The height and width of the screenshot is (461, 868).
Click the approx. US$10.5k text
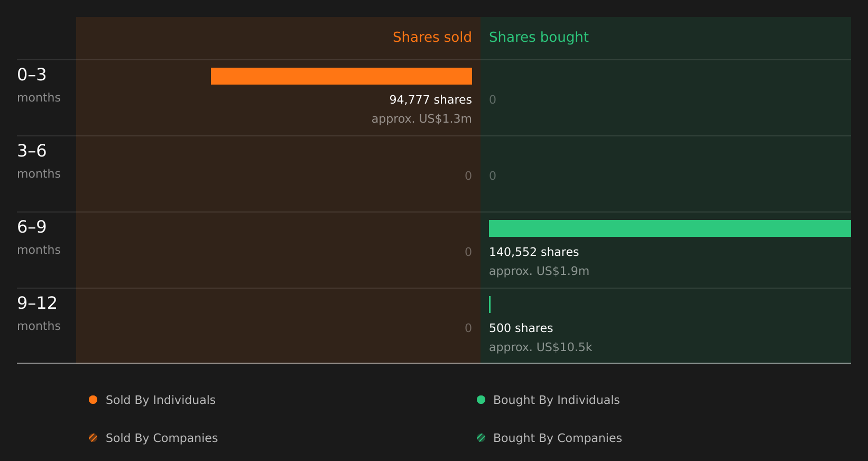[541, 347]
